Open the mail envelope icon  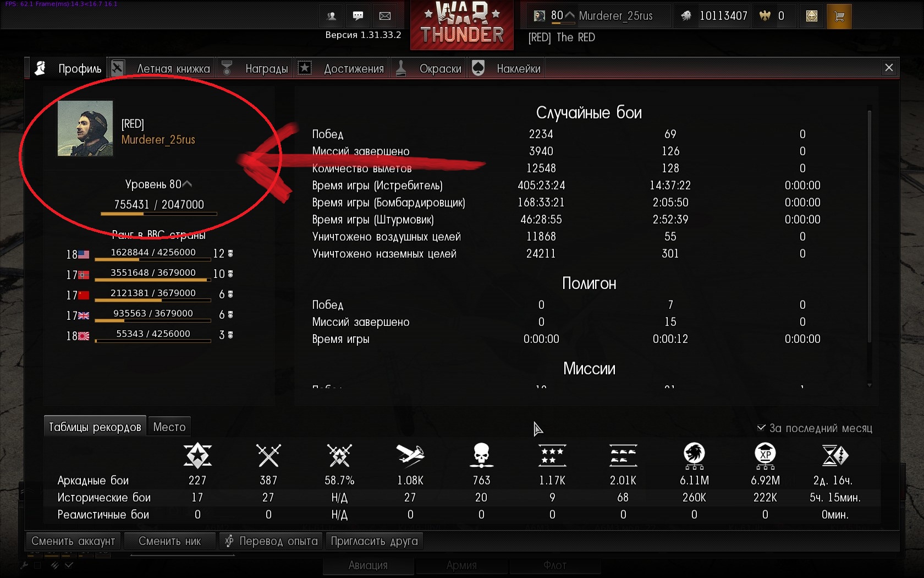pos(385,16)
